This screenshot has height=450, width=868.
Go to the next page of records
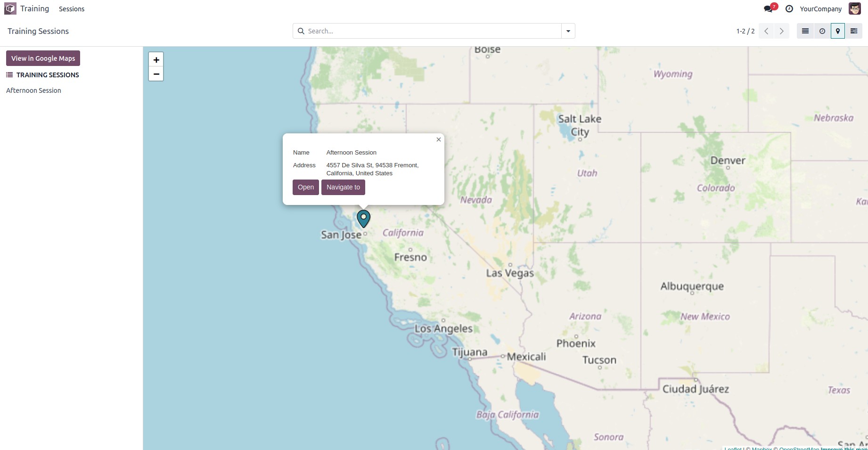(x=782, y=31)
